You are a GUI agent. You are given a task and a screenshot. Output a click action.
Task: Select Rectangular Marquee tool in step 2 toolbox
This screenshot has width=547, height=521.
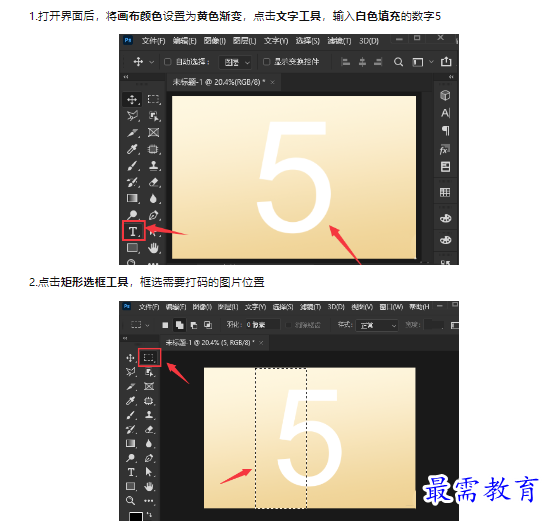click(x=149, y=357)
